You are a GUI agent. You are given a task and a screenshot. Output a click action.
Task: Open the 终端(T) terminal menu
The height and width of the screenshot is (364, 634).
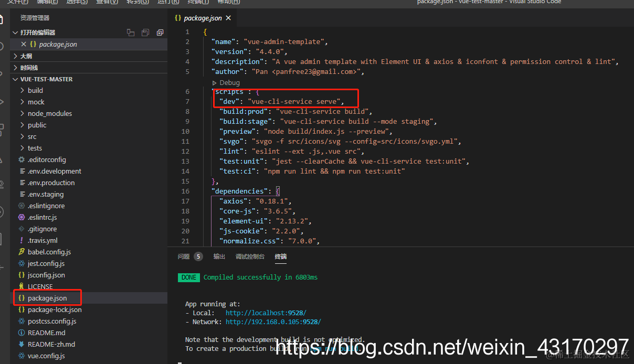pos(199,2)
